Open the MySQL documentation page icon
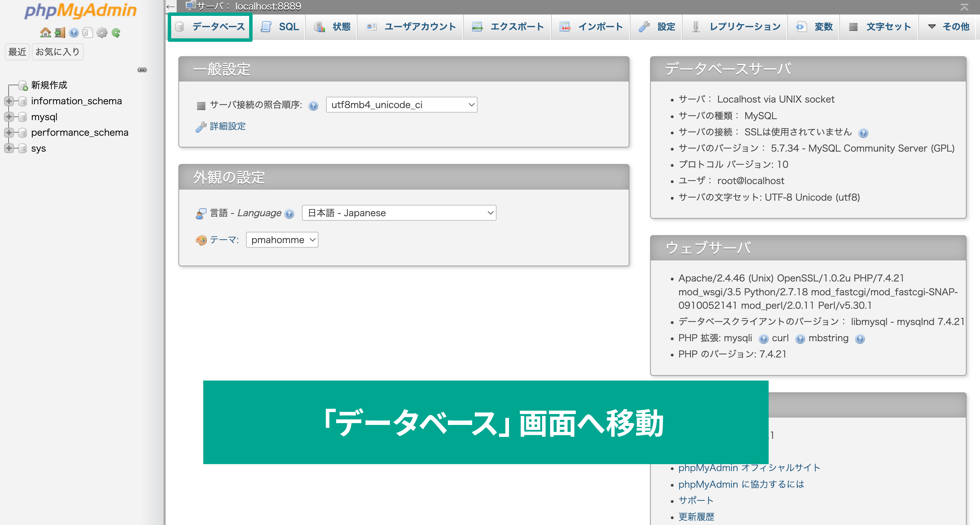Image resolution: width=980 pixels, height=525 pixels. pos(88,33)
